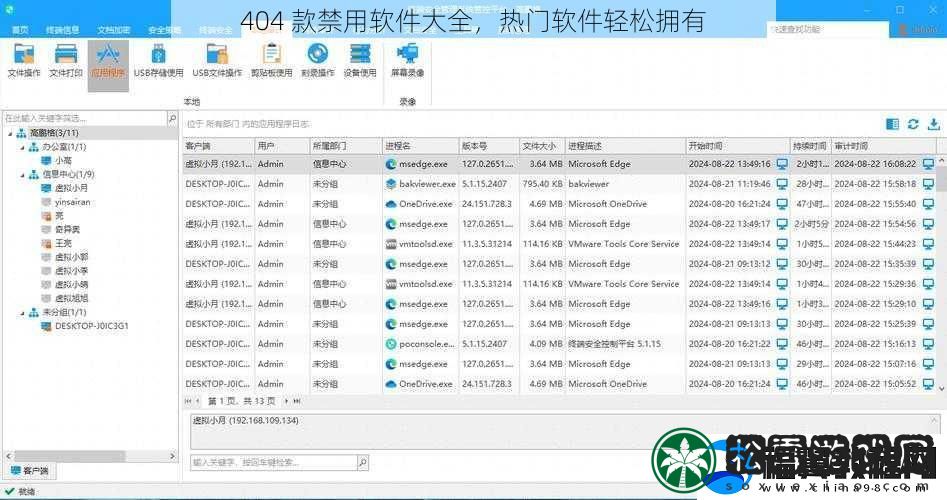Open the USB存储使用 storage usage log
This screenshot has height=500, width=947.
(158, 61)
